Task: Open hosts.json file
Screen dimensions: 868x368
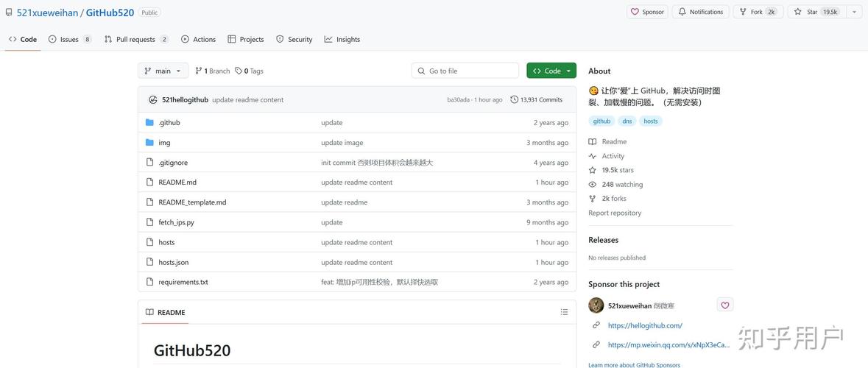Action: pos(173,262)
